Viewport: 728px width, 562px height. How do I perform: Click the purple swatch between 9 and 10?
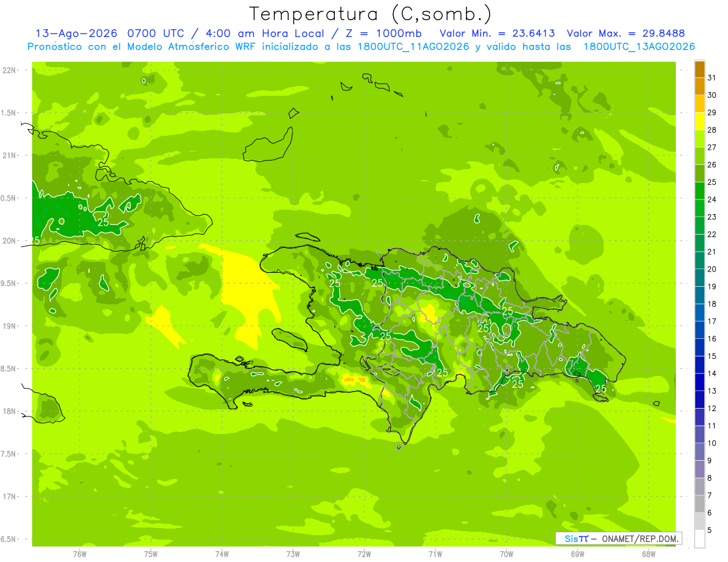pyautogui.click(x=699, y=452)
